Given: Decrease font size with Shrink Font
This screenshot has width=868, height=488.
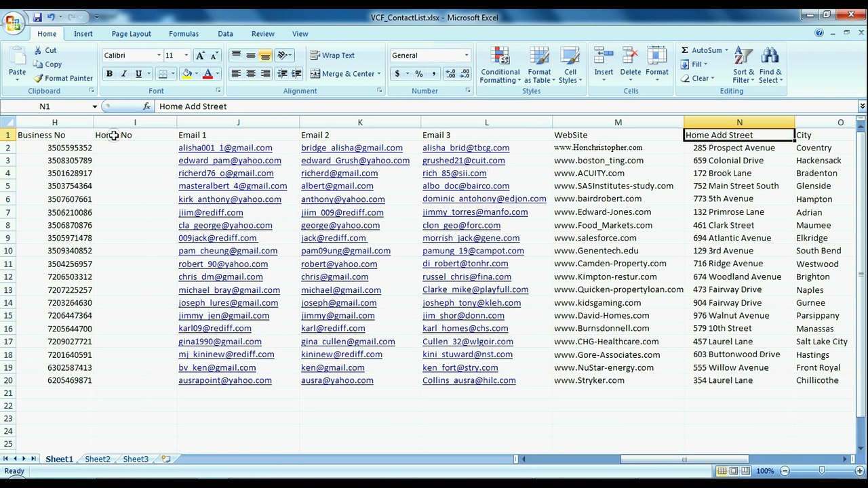Looking at the screenshot, I should coord(214,56).
